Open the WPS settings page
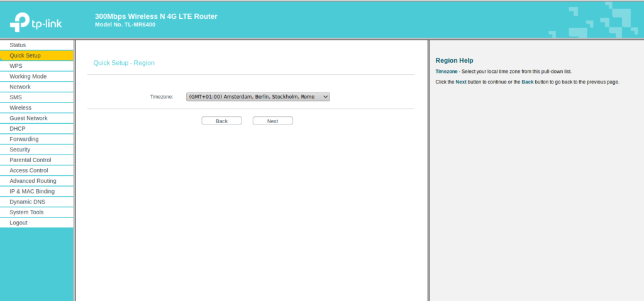 pos(16,66)
